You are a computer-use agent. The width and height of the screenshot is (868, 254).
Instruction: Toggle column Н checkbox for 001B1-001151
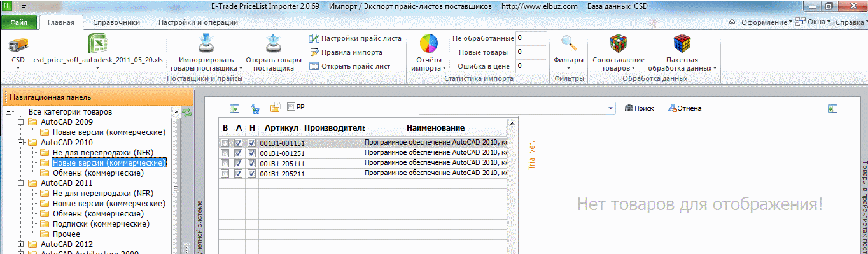point(251,143)
